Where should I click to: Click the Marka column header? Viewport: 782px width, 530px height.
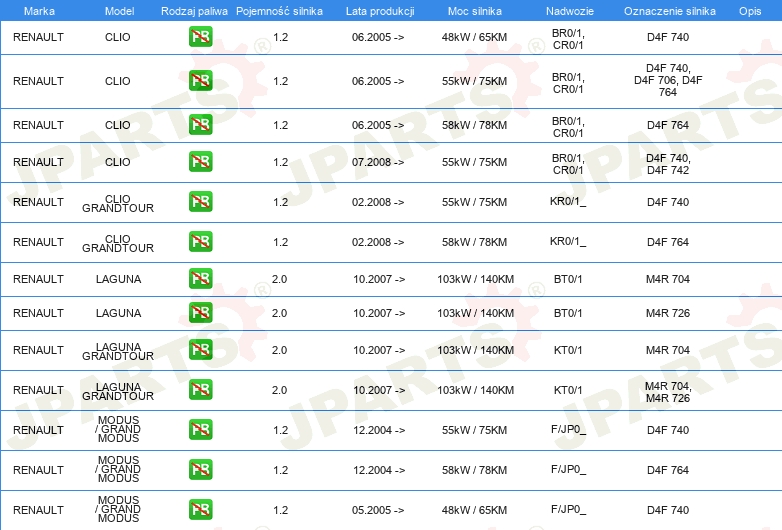39,11
